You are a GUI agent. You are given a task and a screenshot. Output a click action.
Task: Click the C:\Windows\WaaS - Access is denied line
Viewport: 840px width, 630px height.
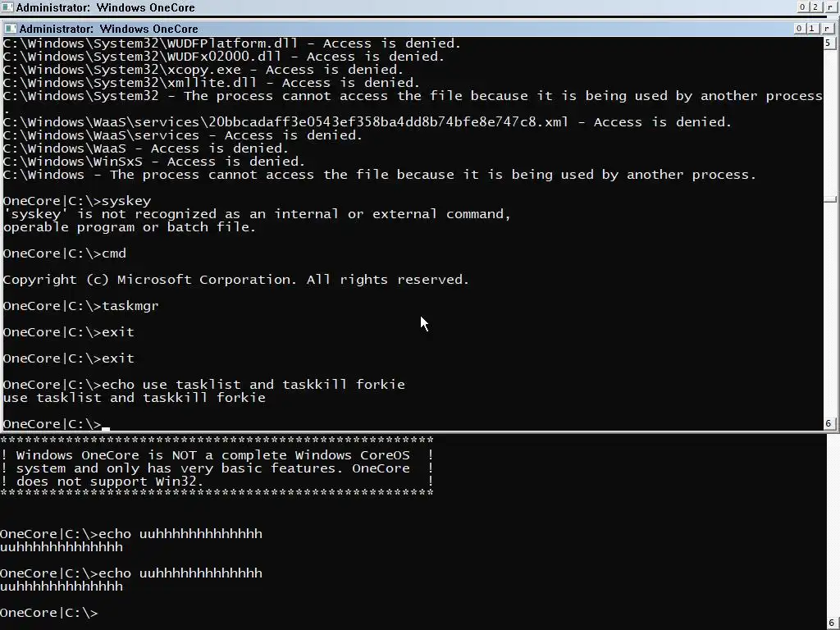pos(146,148)
